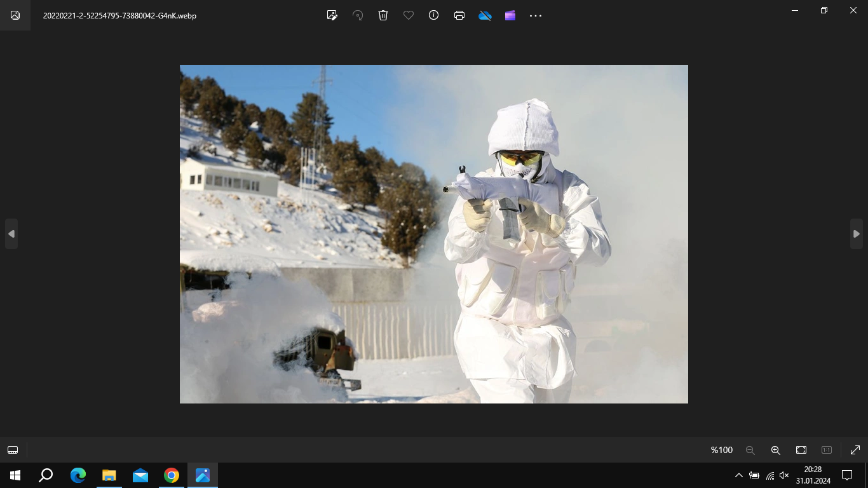Show file info panel
Viewport: 868px width, 488px height.
[434, 15]
